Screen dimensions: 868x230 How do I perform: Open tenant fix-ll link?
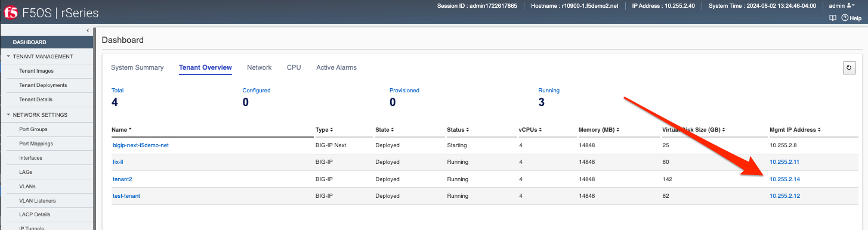click(x=118, y=162)
